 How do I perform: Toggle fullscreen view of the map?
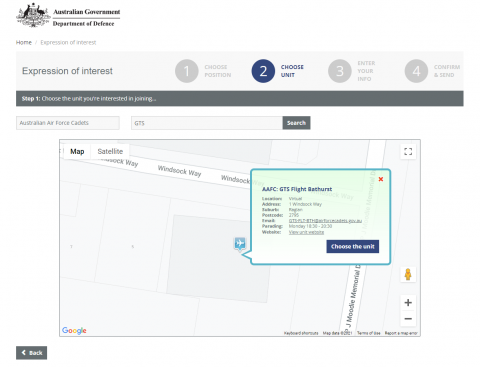[408, 151]
